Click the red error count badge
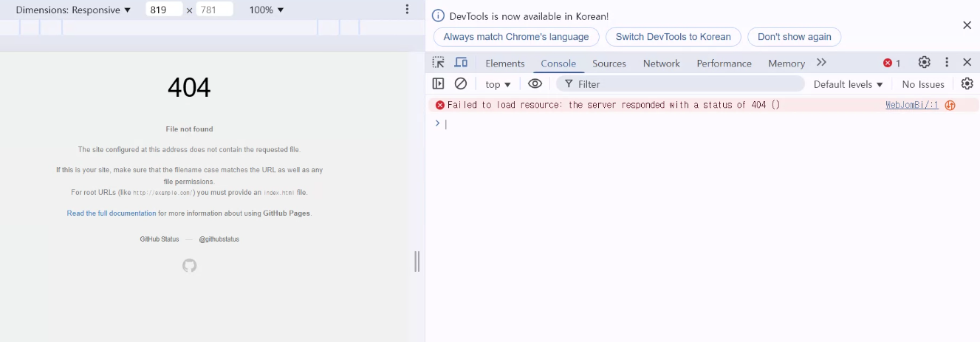Screen dimensions: 980x342 892,64
